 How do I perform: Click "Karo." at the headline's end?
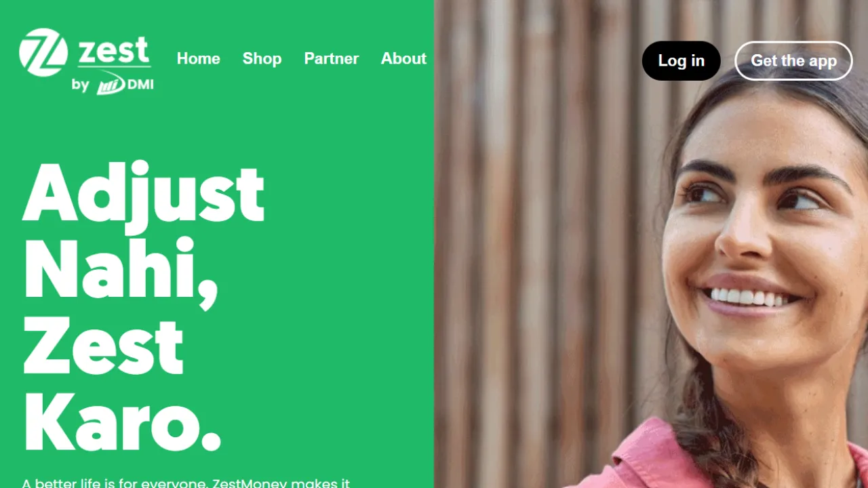(122, 420)
